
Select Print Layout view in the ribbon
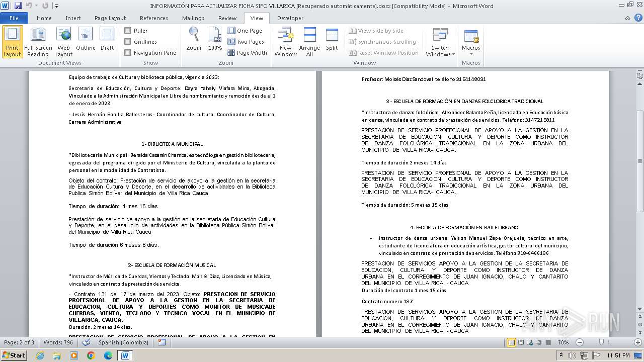tap(12, 42)
